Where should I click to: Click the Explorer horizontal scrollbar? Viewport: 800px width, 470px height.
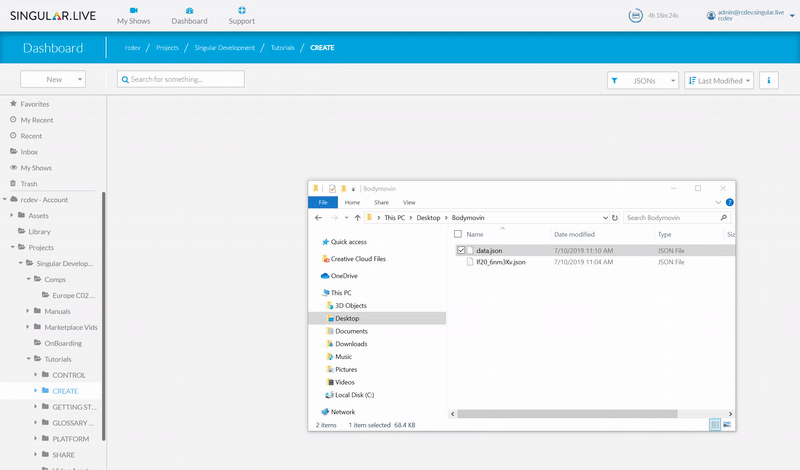567,414
